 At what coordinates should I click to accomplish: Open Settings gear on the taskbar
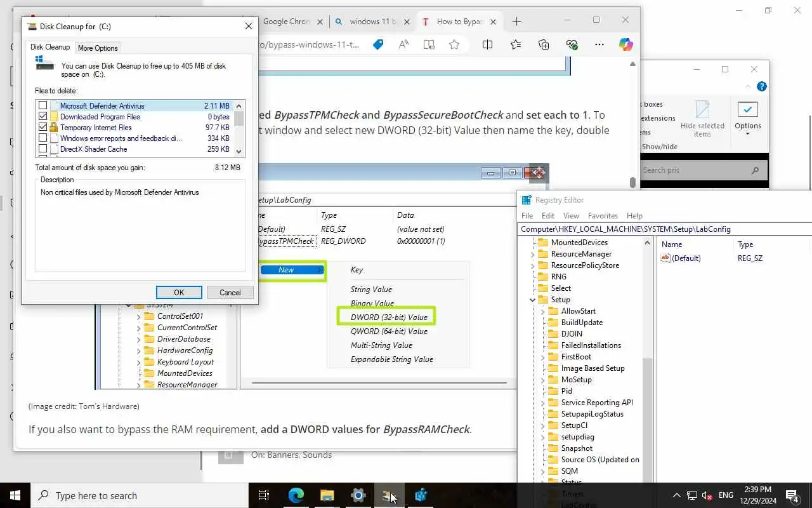(358, 495)
